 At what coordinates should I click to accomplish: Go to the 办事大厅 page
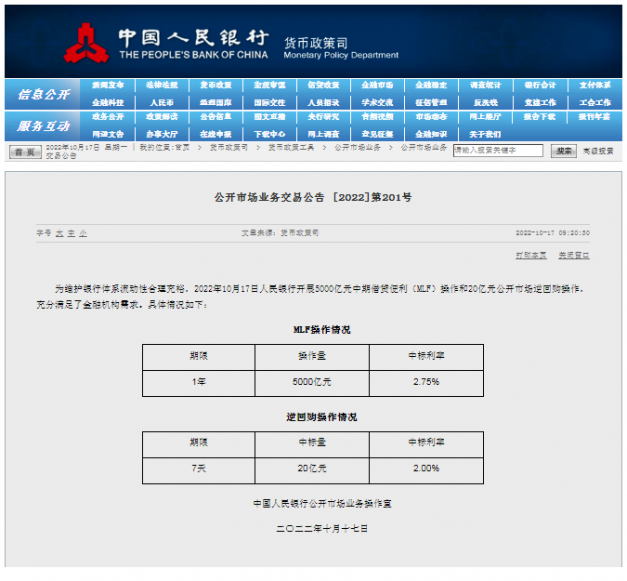coord(162,134)
